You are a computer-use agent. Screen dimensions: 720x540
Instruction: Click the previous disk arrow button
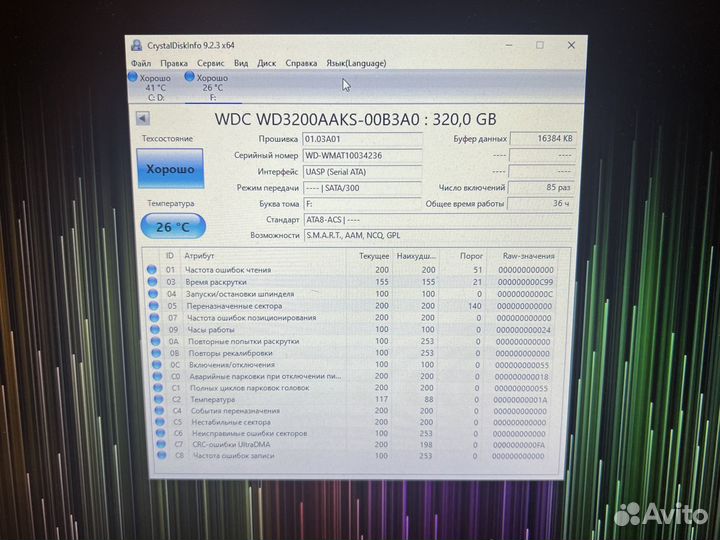[x=143, y=118]
